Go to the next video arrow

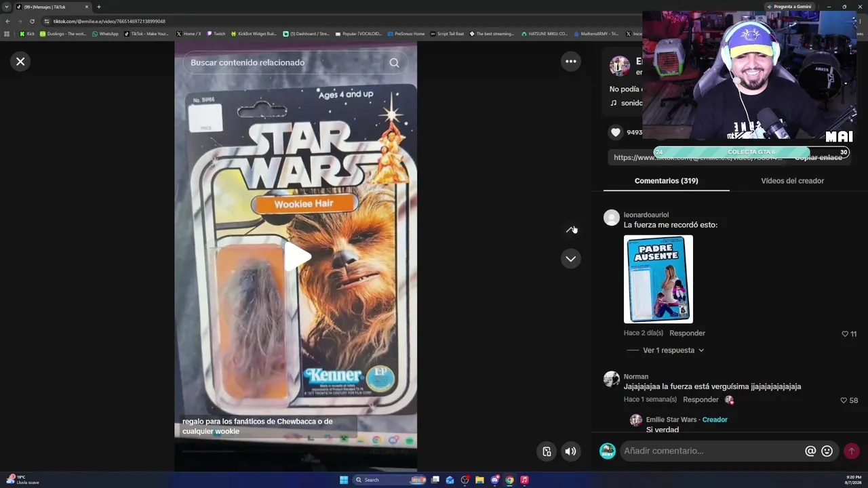coord(571,259)
